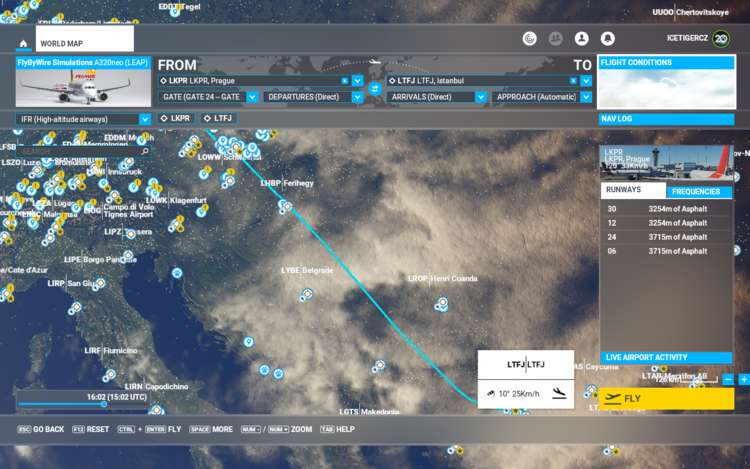Viewport: 750px width, 469px height.
Task: Click the map search magnifier icon
Action: click(145, 152)
